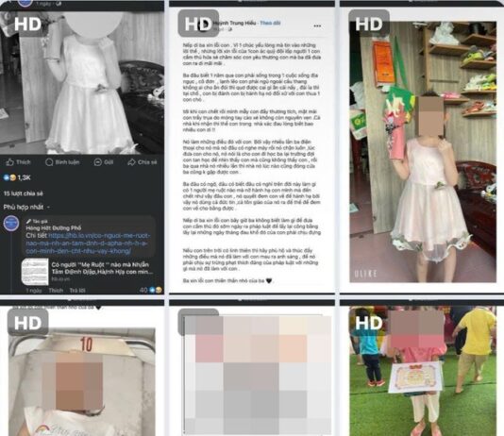The width and height of the screenshot is (504, 436).
Task: Click the 1,3K reaction emoji icons
Action: coord(9,177)
